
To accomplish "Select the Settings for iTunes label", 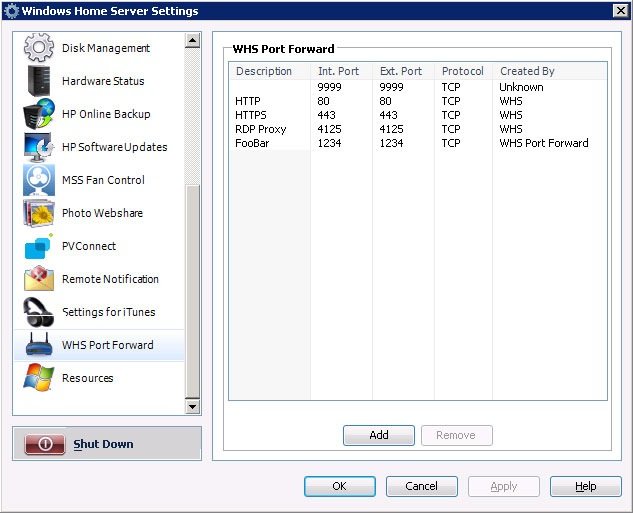I will pos(109,312).
